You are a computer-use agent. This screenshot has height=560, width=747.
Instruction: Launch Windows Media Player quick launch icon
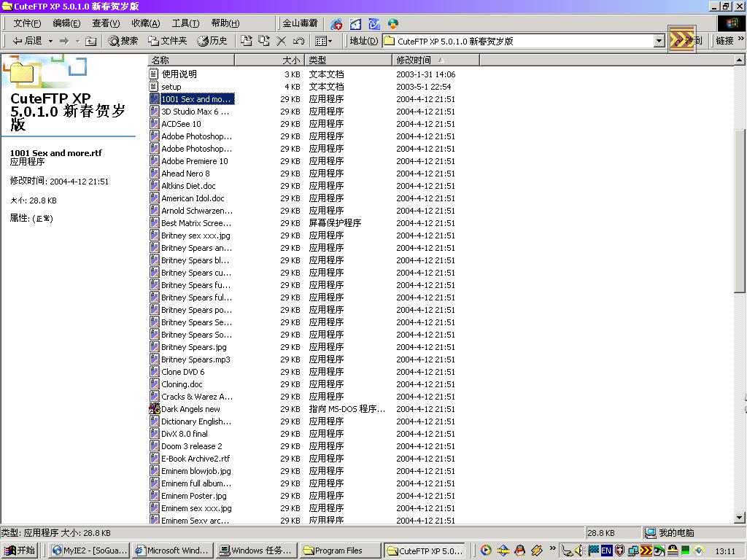485,551
